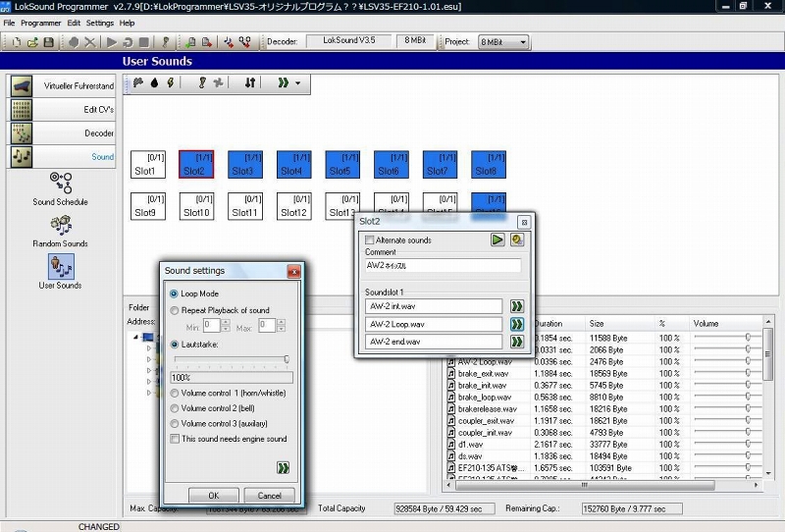Play the Slot2 sound with green play button
Viewport: 785px width, 532px height.
497,239
